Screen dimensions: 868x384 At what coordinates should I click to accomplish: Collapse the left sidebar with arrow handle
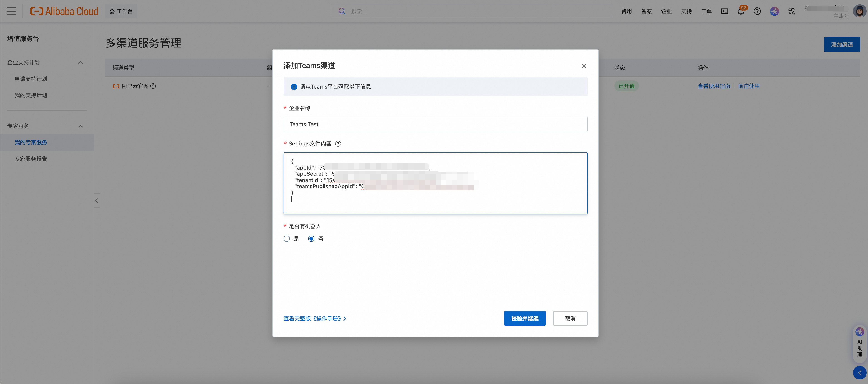click(x=97, y=201)
